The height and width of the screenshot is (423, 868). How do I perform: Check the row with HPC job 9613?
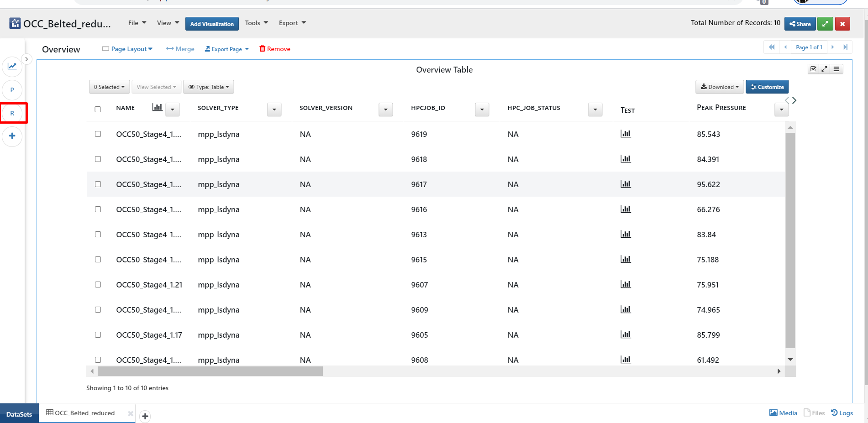(x=98, y=235)
